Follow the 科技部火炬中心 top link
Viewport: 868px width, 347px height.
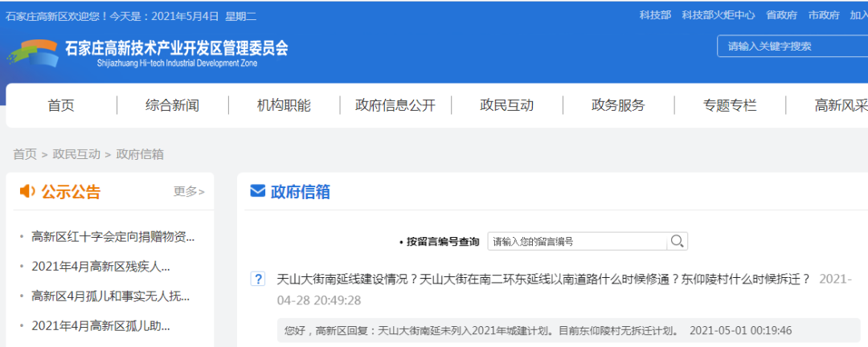pos(719,15)
